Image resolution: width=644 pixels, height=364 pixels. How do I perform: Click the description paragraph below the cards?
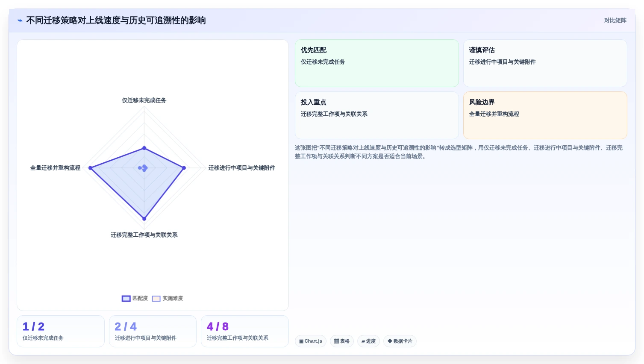460,152
